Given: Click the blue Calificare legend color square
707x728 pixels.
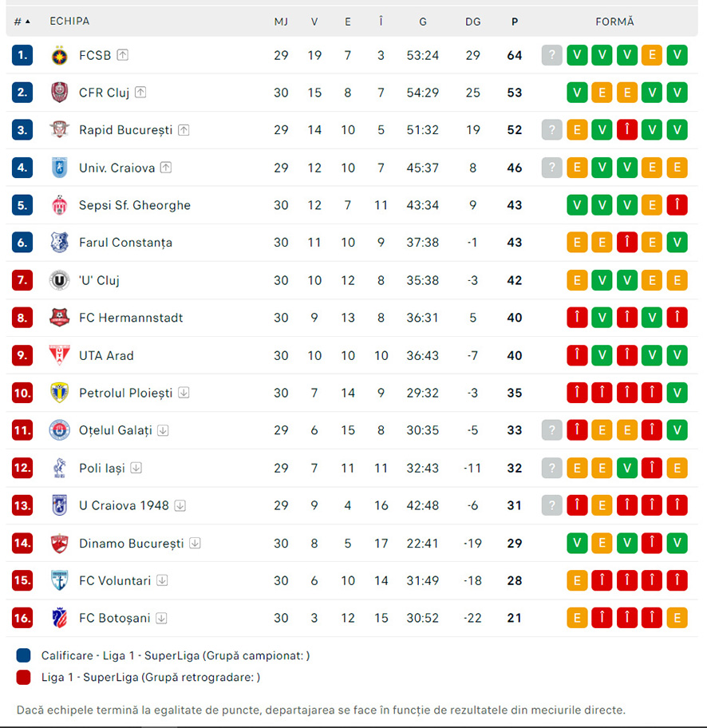Looking at the screenshot, I should coord(23,655).
